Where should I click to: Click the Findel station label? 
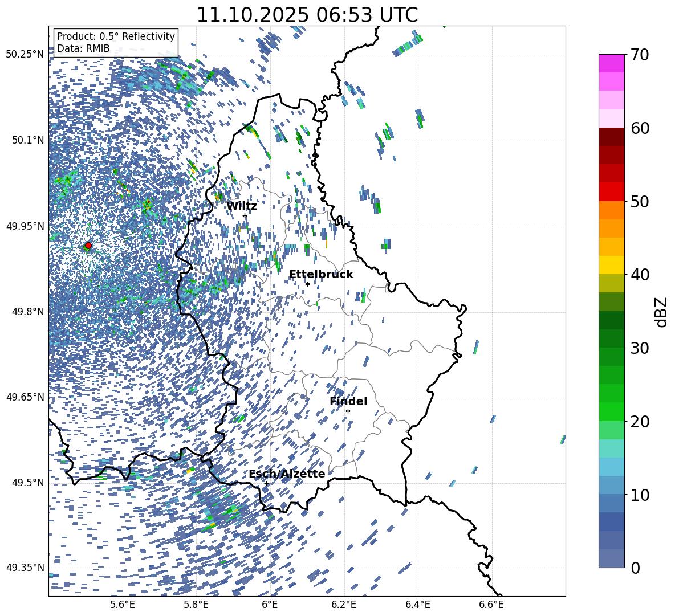(x=348, y=401)
